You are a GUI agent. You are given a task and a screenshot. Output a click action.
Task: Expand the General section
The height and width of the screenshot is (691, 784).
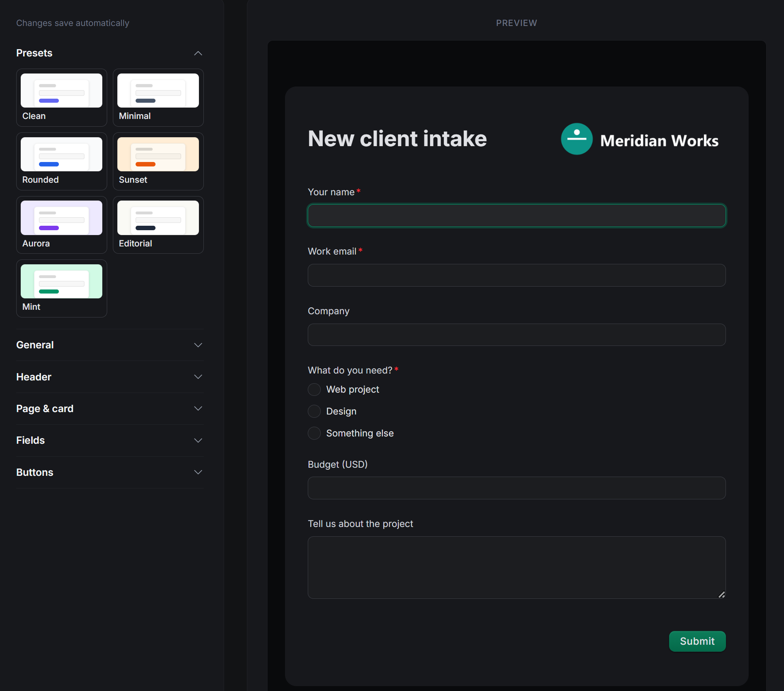click(x=110, y=345)
